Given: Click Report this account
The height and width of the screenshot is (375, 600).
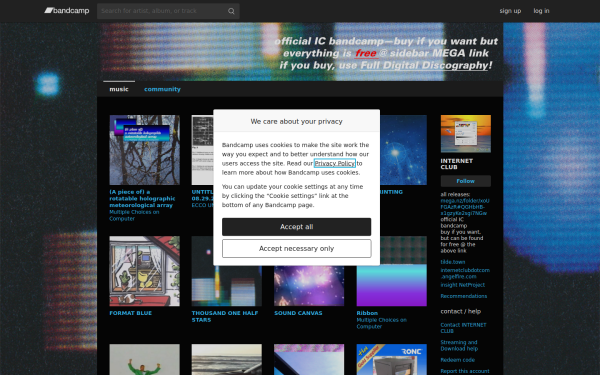Looking at the screenshot, I should pos(465,371).
